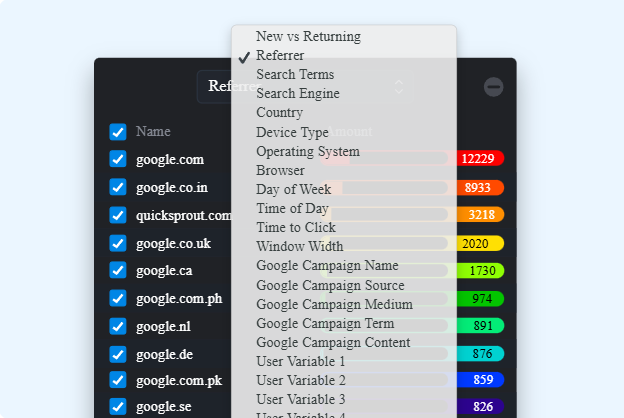Click the google.com.ph referrer name
This screenshot has height=418, width=624.
[x=179, y=299]
